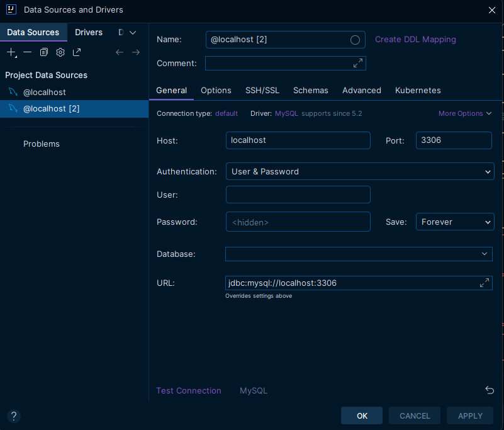Click 'supports since 5.2' text
The image size is (504, 430).
[332, 113]
